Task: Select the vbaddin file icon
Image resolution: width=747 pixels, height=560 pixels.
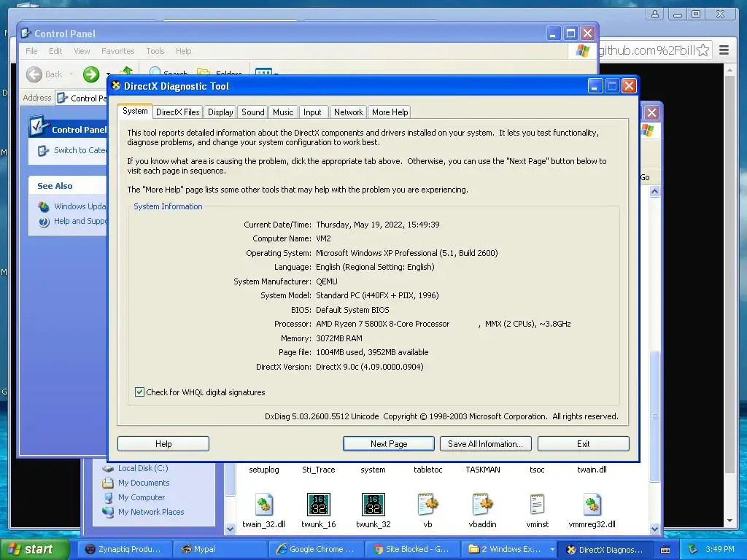Action: [483, 505]
